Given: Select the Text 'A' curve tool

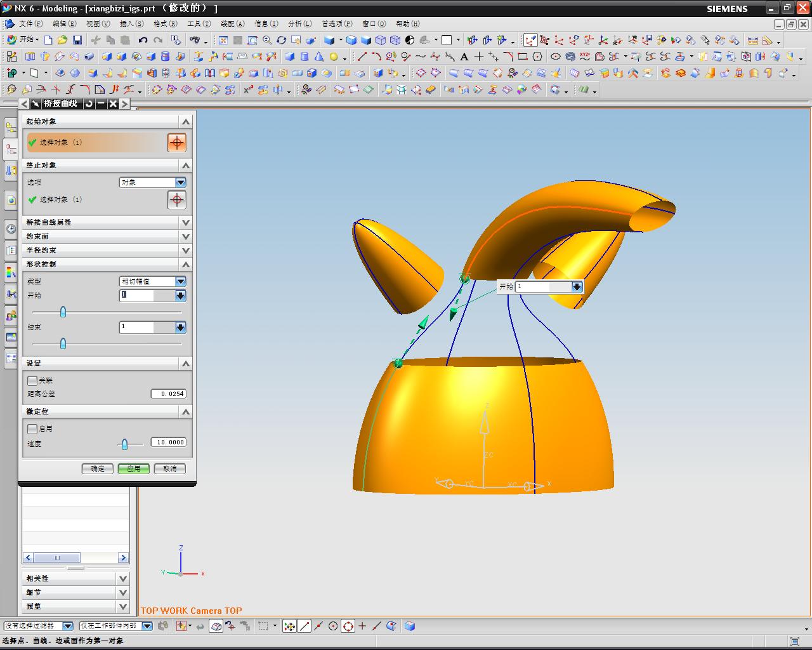Looking at the screenshot, I should (x=464, y=56).
